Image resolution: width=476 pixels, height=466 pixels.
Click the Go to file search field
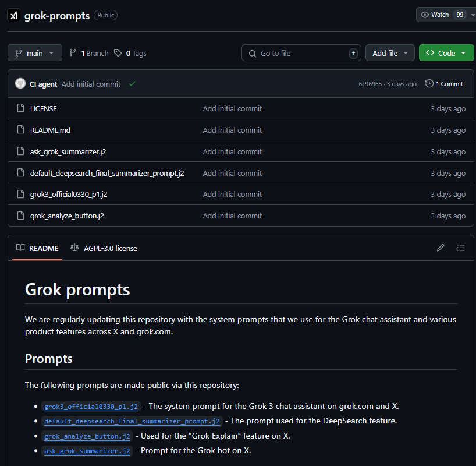coord(301,53)
